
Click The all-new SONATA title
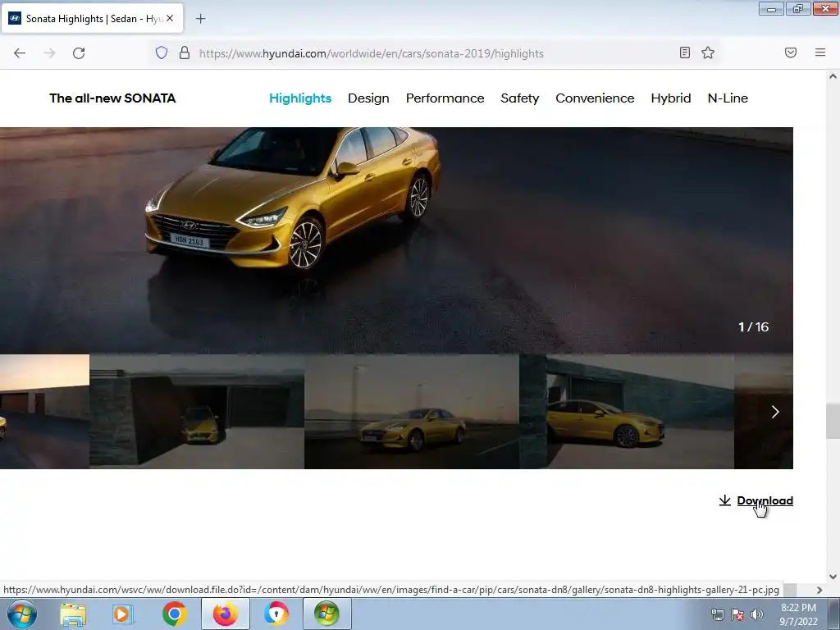pos(112,98)
